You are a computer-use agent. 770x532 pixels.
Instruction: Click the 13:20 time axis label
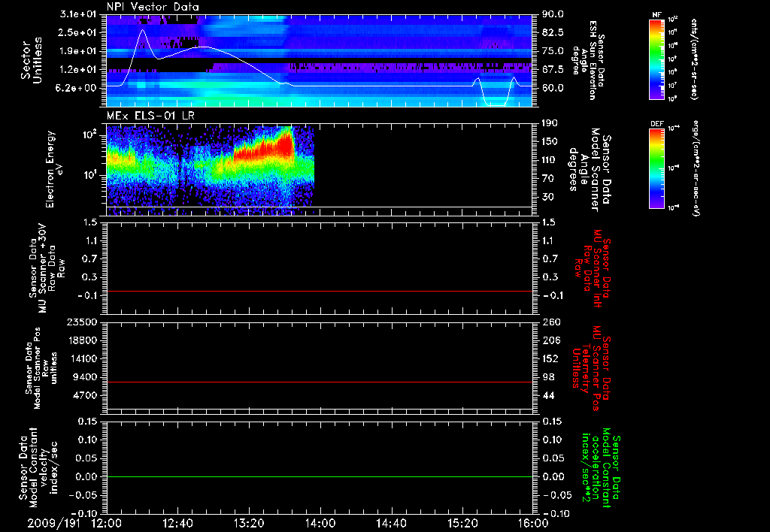point(249,523)
